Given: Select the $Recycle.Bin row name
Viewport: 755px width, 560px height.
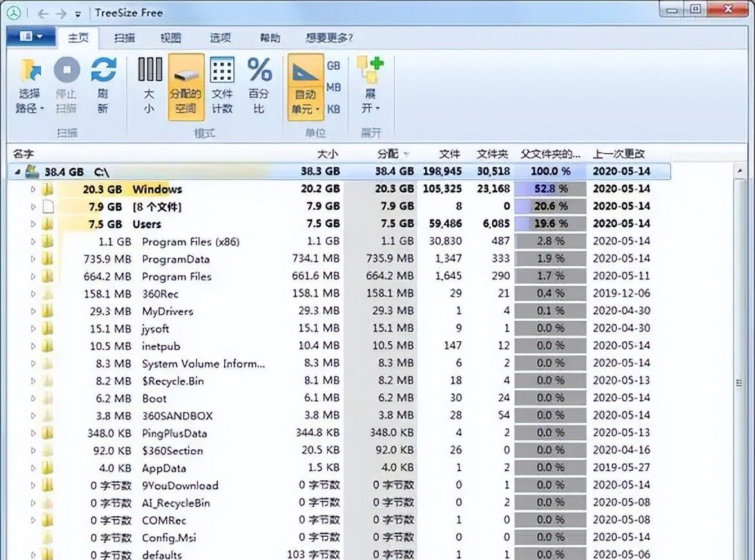Looking at the screenshot, I should 173,381.
